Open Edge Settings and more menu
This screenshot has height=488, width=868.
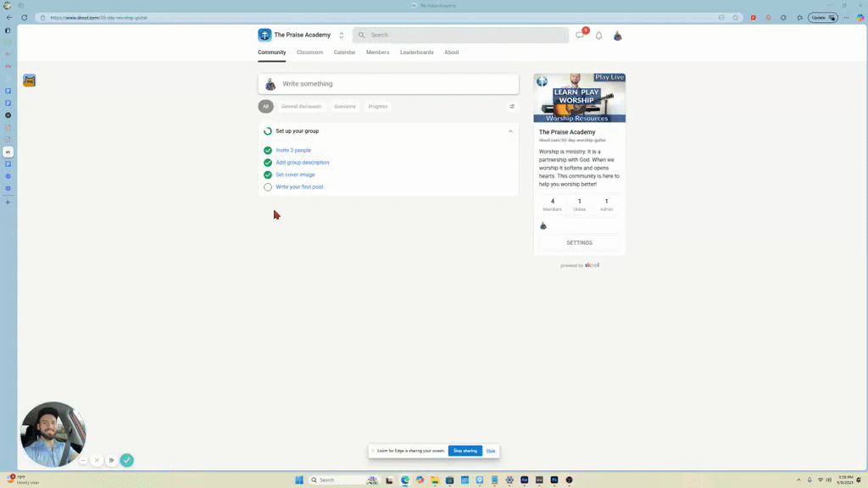point(846,18)
